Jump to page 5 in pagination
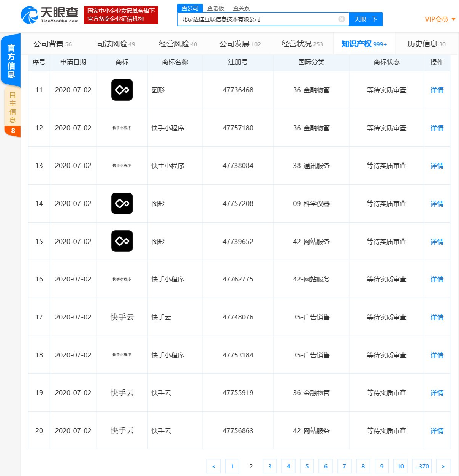The width and height of the screenshot is (459, 476). click(307, 466)
